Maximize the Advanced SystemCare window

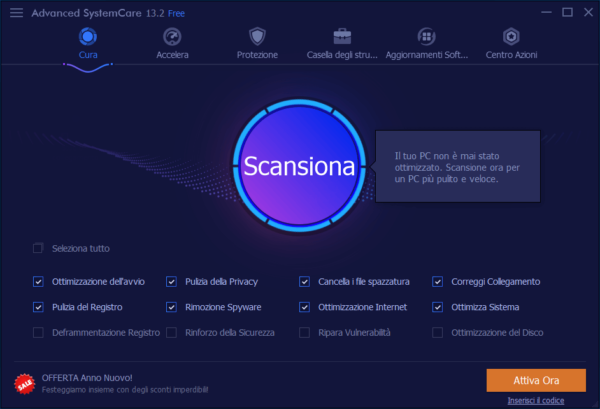click(567, 13)
